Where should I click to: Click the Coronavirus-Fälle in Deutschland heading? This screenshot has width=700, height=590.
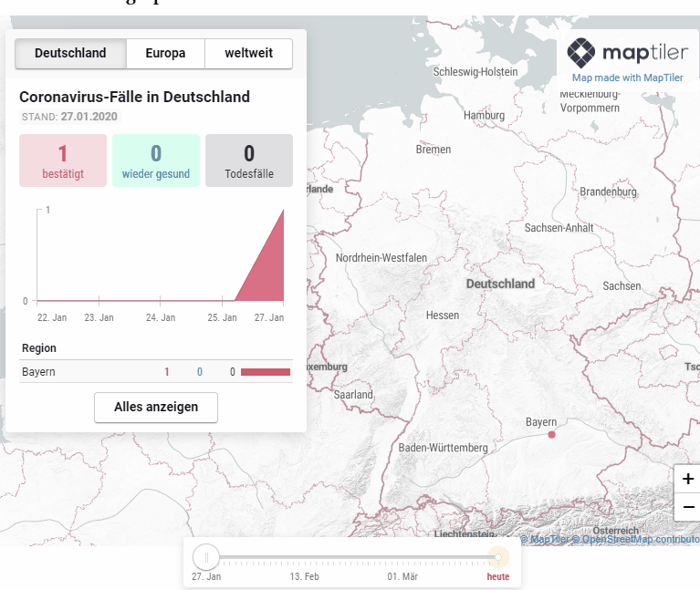[134, 97]
